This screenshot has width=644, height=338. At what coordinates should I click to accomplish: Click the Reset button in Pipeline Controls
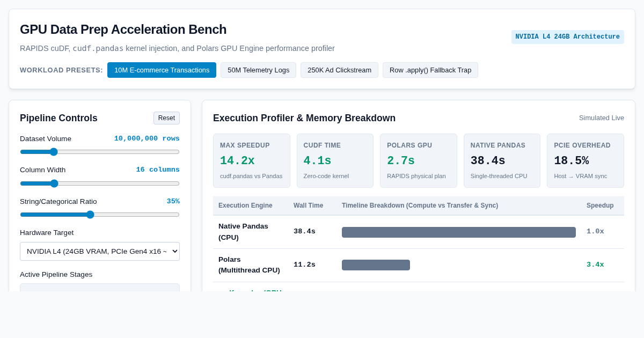(x=166, y=118)
